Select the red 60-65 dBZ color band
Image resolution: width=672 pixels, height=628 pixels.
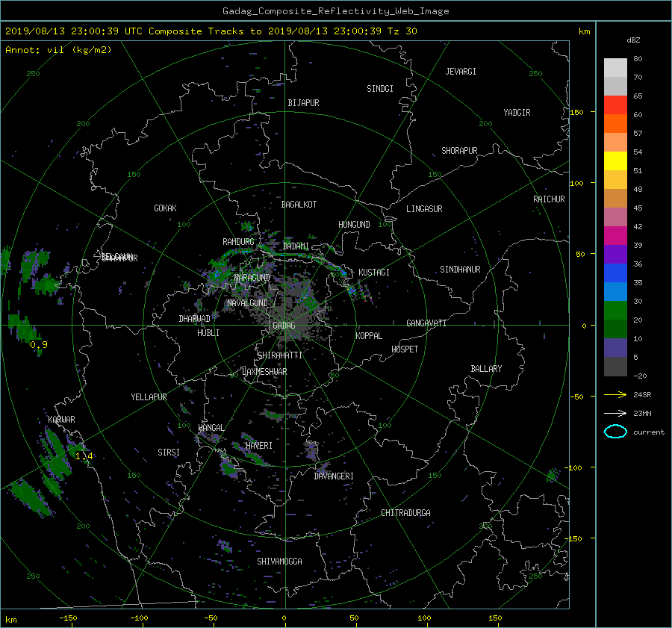click(615, 105)
